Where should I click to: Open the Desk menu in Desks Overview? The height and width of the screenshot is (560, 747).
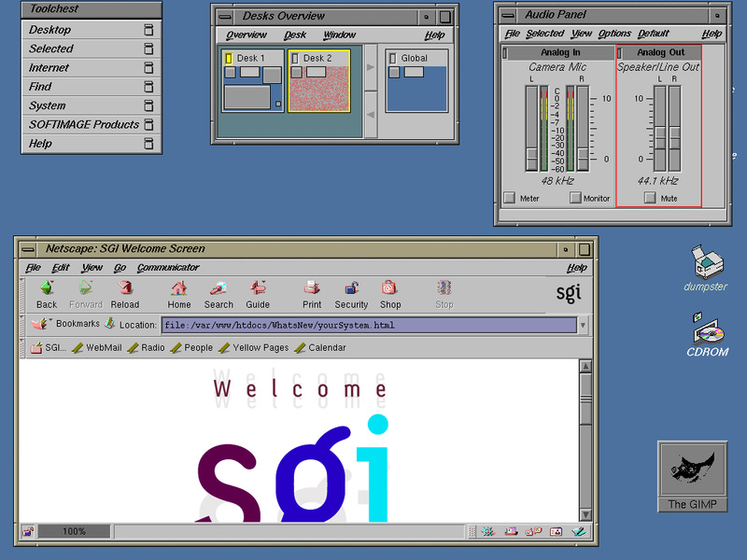(294, 35)
